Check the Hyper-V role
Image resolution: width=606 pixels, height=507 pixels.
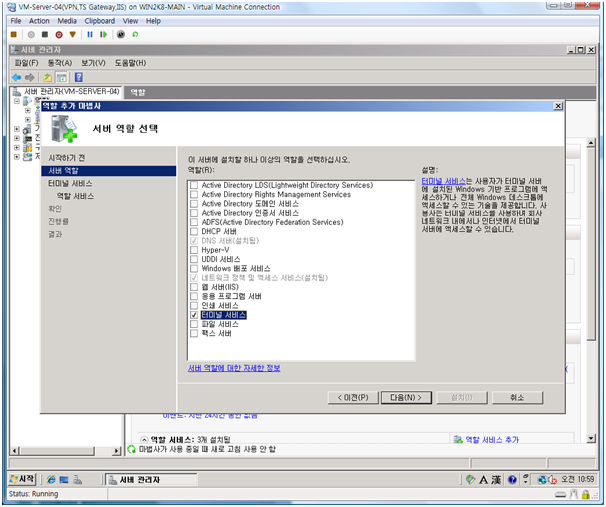click(194, 250)
